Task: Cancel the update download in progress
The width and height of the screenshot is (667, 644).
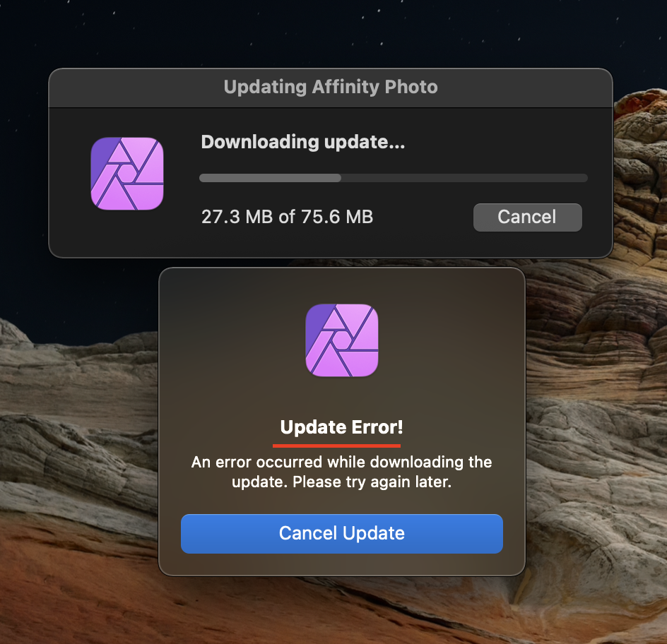Action: point(528,217)
